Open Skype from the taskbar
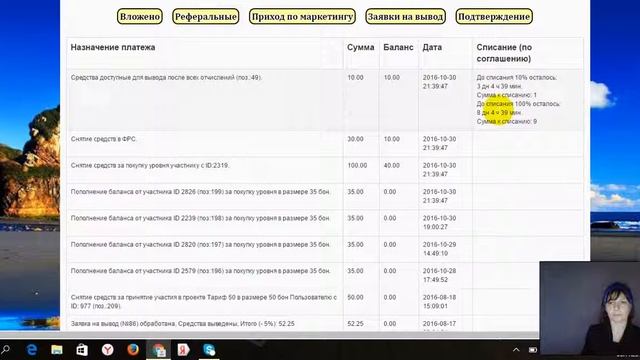640x360 pixels. pos(209,350)
